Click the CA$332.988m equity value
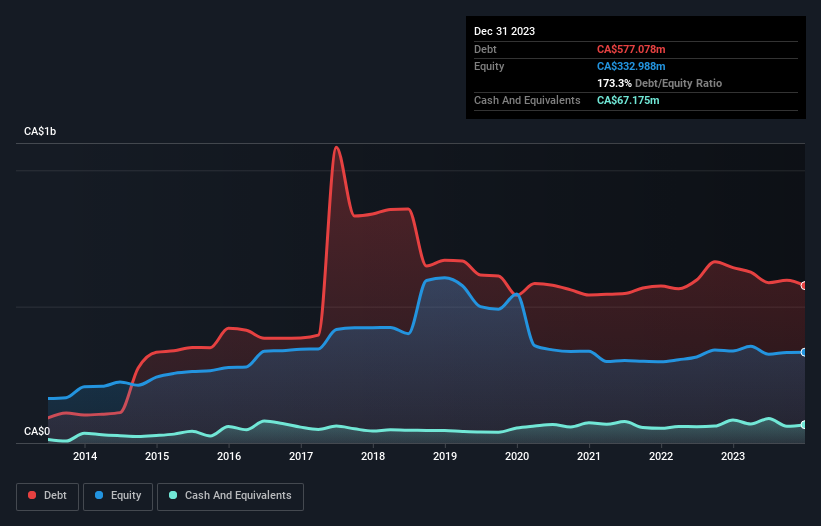The height and width of the screenshot is (526, 821). click(x=631, y=66)
